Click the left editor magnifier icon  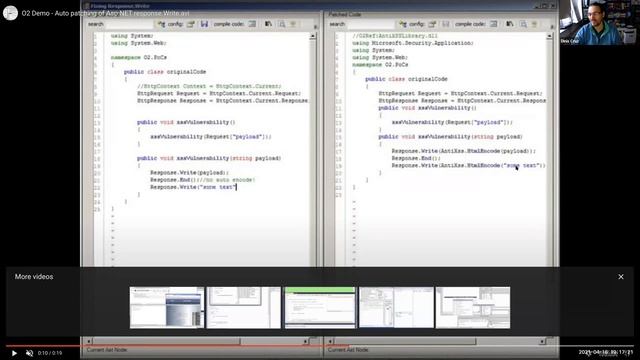pyautogui.click(x=282, y=24)
